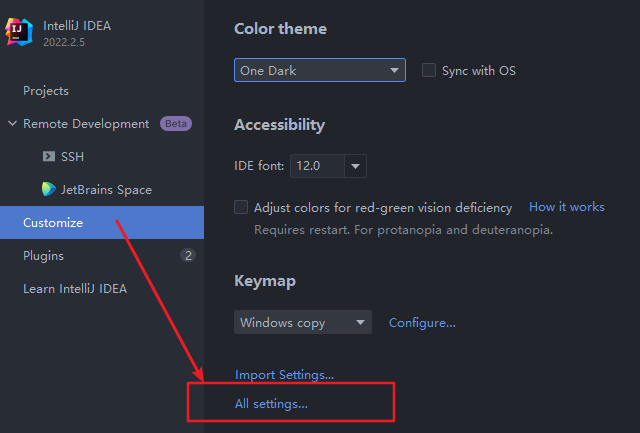Toggle red-green vision deficiency color adjustment
This screenshot has height=433, width=640.
pos(241,207)
